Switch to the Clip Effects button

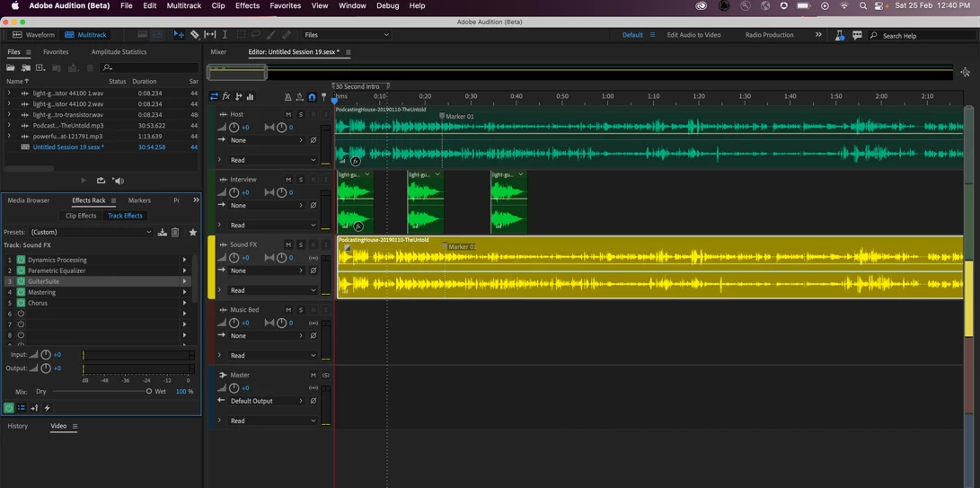coord(81,216)
